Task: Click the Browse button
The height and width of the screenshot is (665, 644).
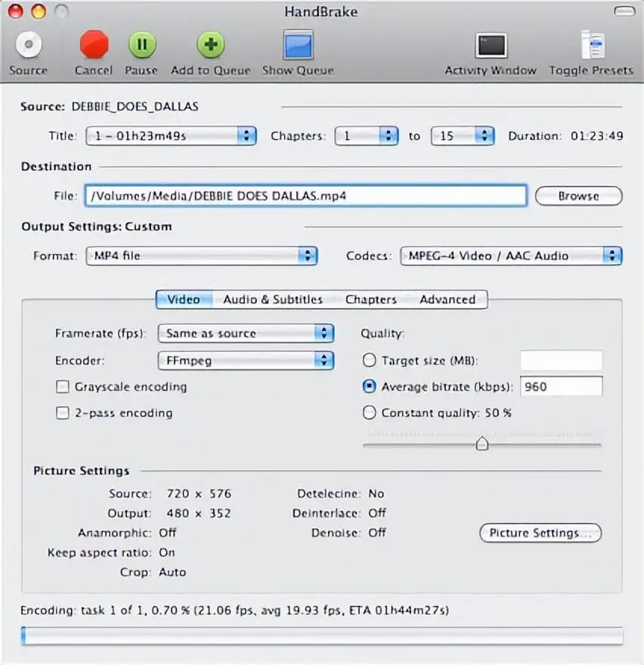Action: pos(578,196)
